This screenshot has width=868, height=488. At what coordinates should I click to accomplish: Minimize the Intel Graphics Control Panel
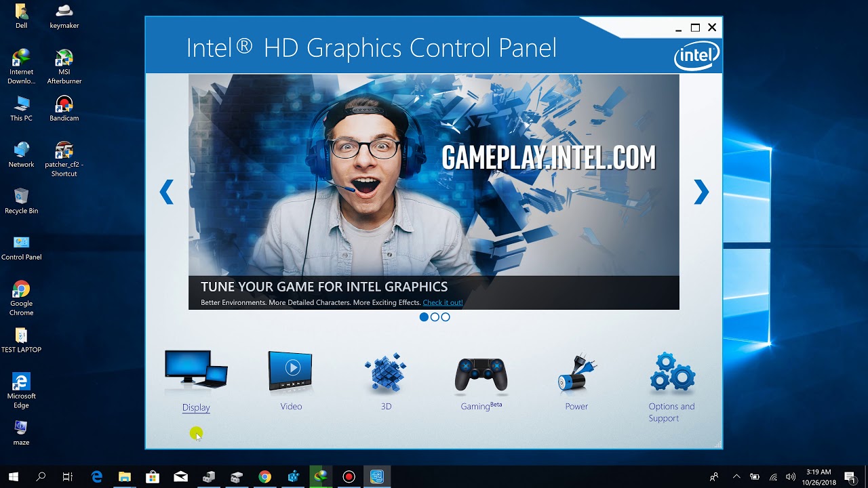tap(678, 28)
